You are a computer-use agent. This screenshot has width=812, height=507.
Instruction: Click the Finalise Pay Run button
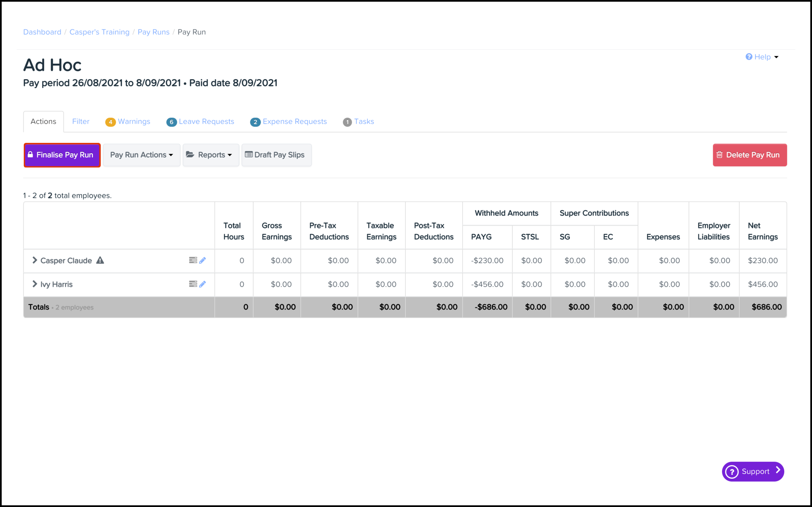(x=62, y=155)
